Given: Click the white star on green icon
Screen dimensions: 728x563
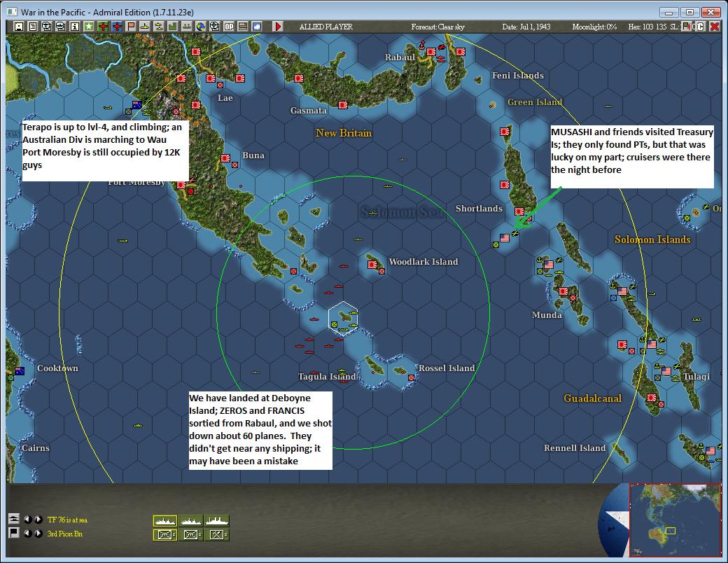Looking at the screenshot, I should pos(89,27).
